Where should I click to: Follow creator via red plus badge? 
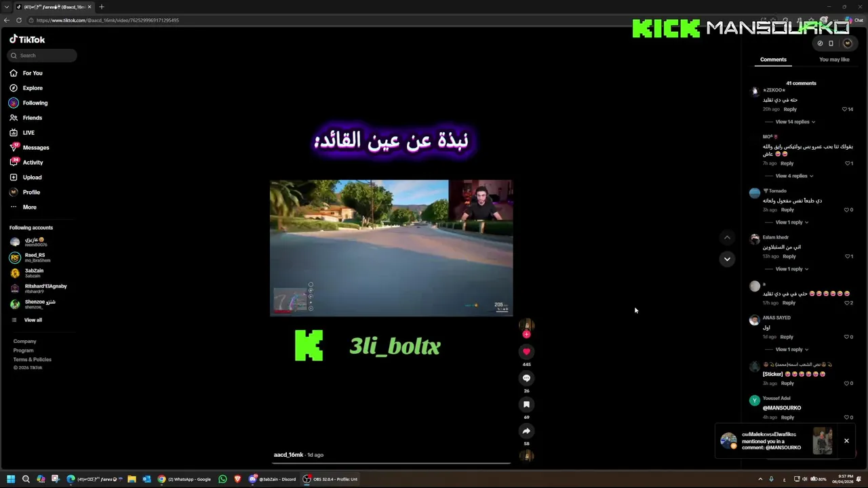526,334
